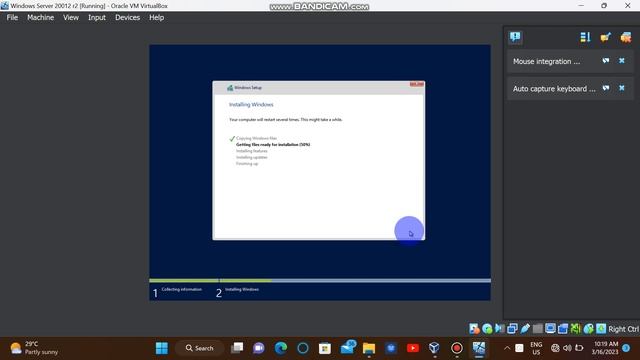Click the help icon on Mouse integration notification
Image resolution: width=640 pixels, height=360 pixels.
pos(606,60)
